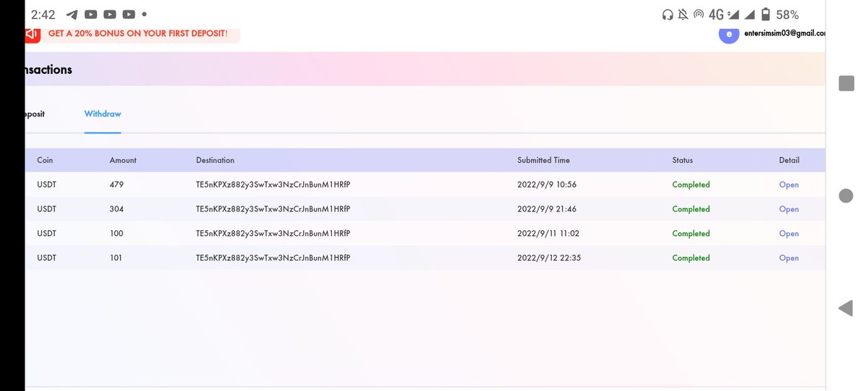868x391 pixels.
Task: Click the clock showing 2:42
Action: (43, 14)
